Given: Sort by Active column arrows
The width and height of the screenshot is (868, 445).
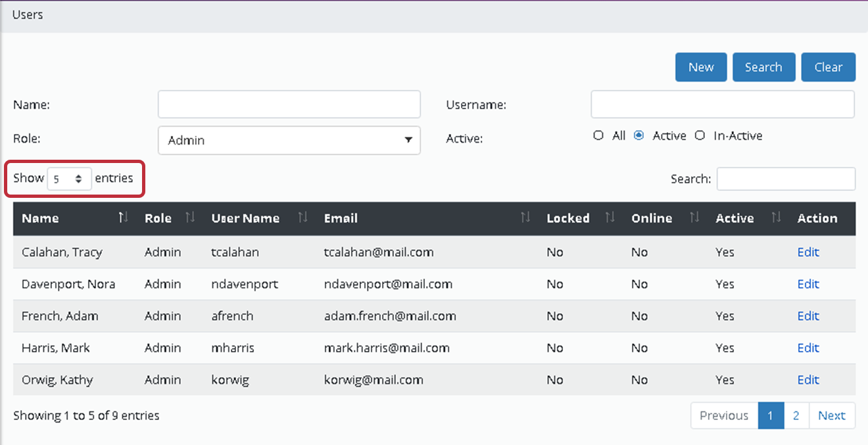Looking at the screenshot, I should (776, 218).
